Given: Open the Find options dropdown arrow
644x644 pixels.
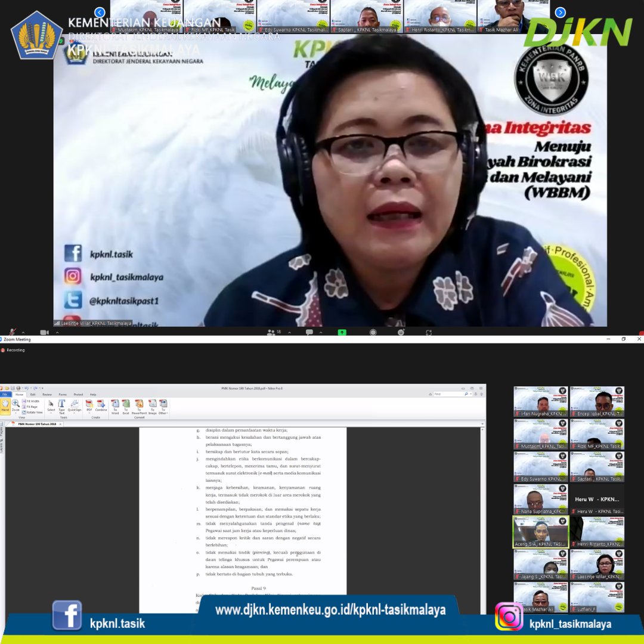Looking at the screenshot, I should [x=470, y=394].
